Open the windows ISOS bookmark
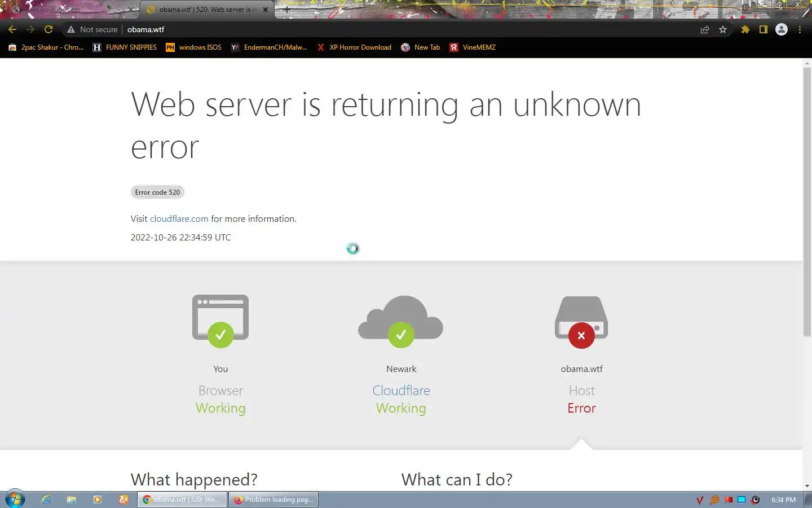The height and width of the screenshot is (508, 812). [x=194, y=47]
